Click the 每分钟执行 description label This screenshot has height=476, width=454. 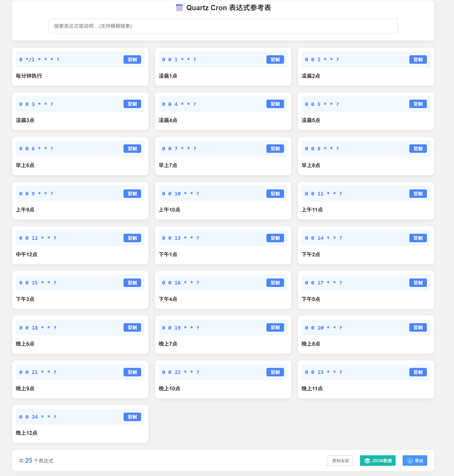coord(29,76)
